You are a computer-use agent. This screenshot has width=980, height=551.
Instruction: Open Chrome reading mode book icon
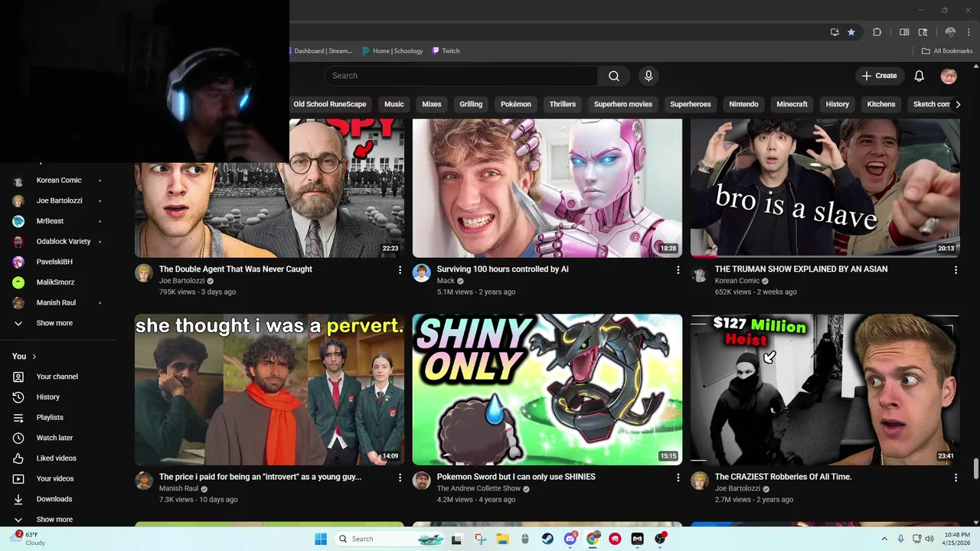pyautogui.click(x=904, y=32)
